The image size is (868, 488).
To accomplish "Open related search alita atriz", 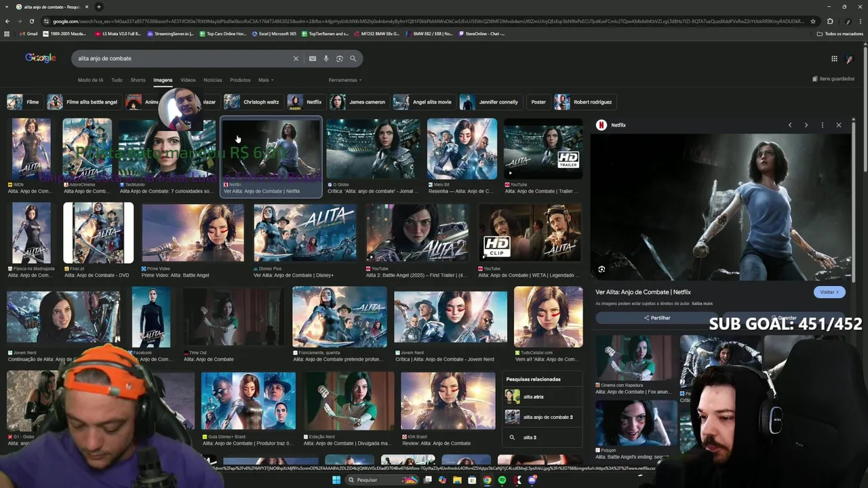I will point(543,396).
